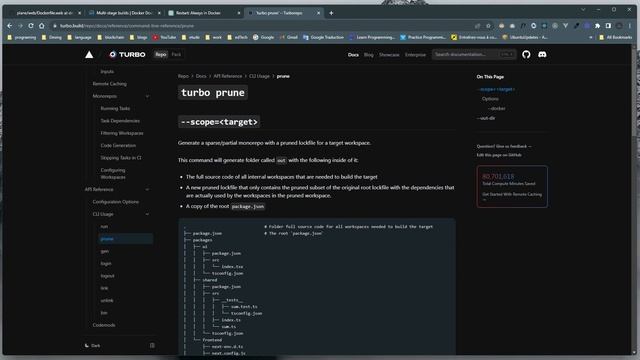Open Remote Caching sidebar page
The image size is (640, 360).
tap(109, 84)
